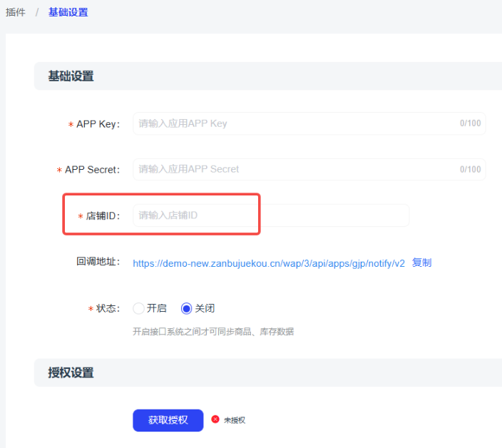The height and width of the screenshot is (448, 502).
Task: Click the red unauthorized status icon
Action: pos(215,419)
